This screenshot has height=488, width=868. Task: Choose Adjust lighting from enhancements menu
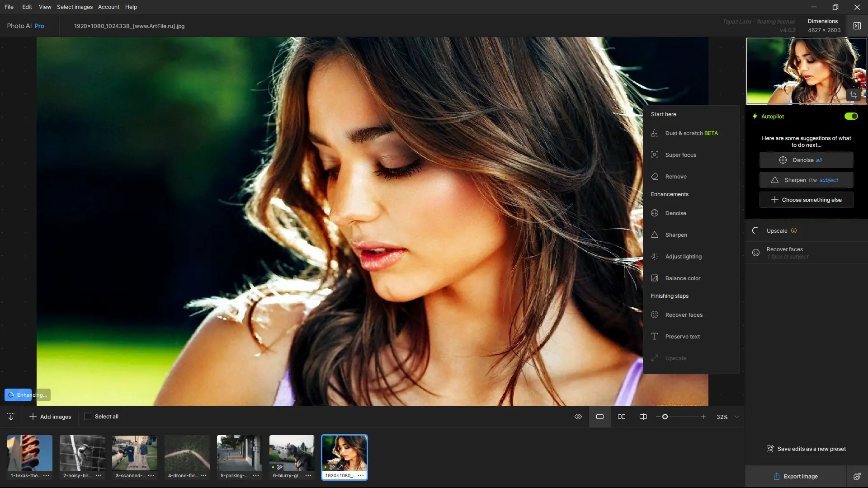[x=683, y=256]
